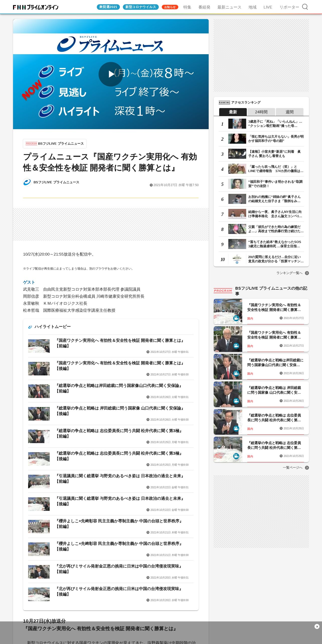Open ranking 7 眞子さんNY生活 article

click(x=261, y=214)
